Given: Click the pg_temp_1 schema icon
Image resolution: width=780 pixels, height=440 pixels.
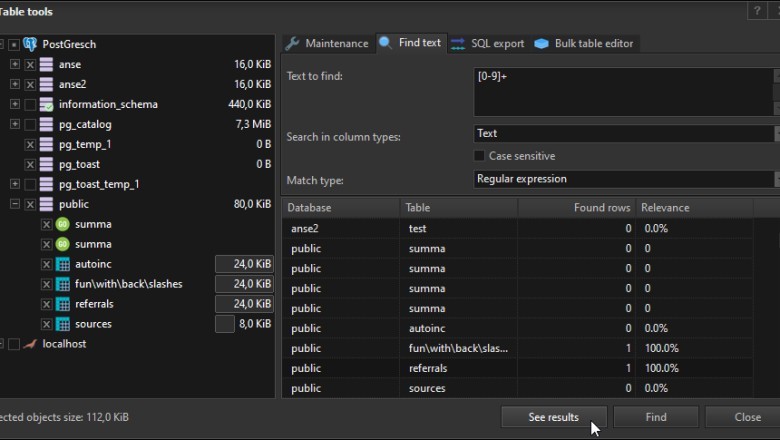Looking at the screenshot, I should 46,144.
